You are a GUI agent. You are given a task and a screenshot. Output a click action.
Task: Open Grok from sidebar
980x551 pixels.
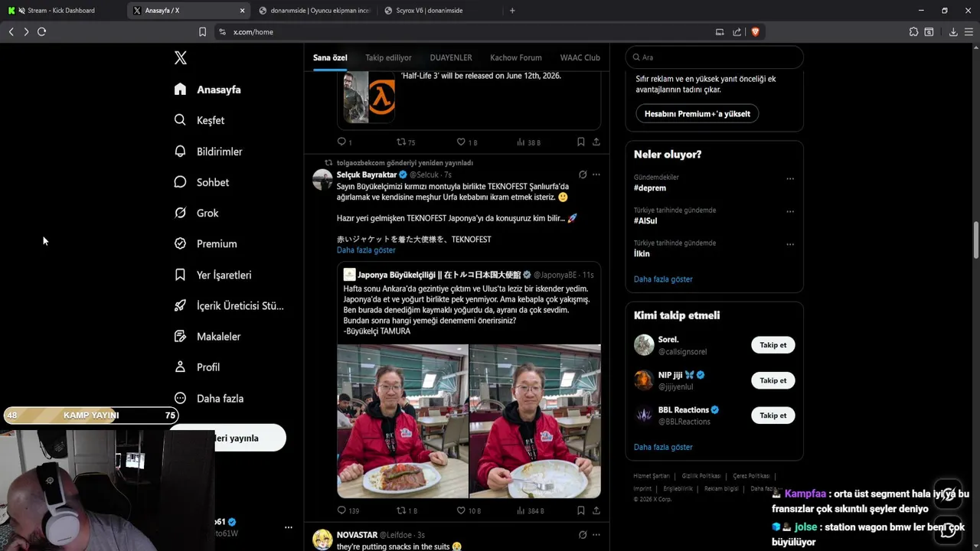click(x=196, y=213)
